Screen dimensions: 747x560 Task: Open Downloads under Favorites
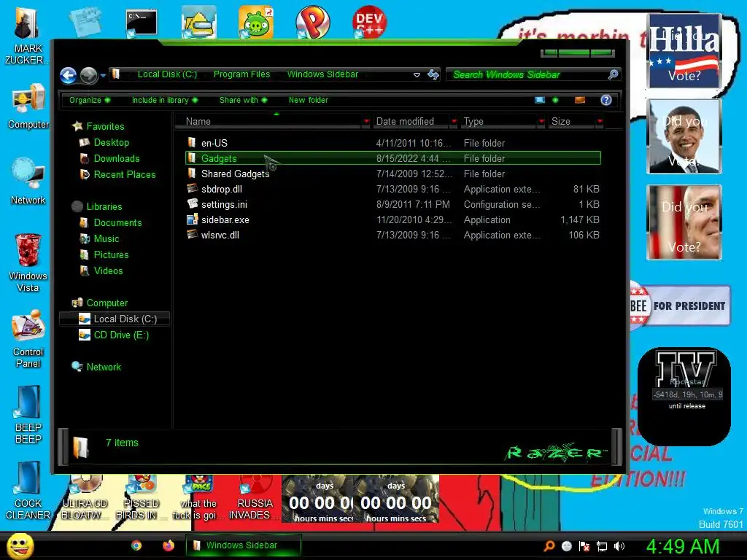pyautogui.click(x=116, y=158)
